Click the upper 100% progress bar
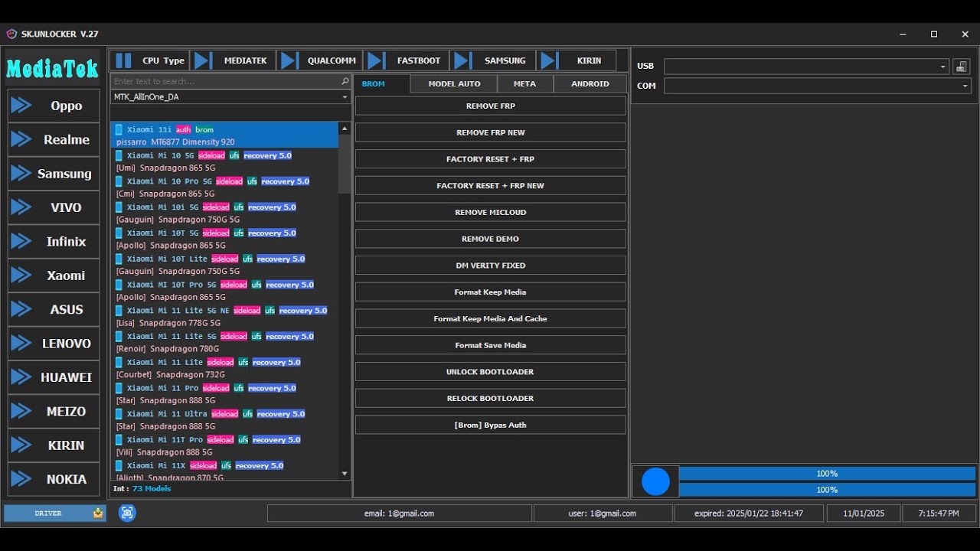The image size is (980, 551). (827, 474)
